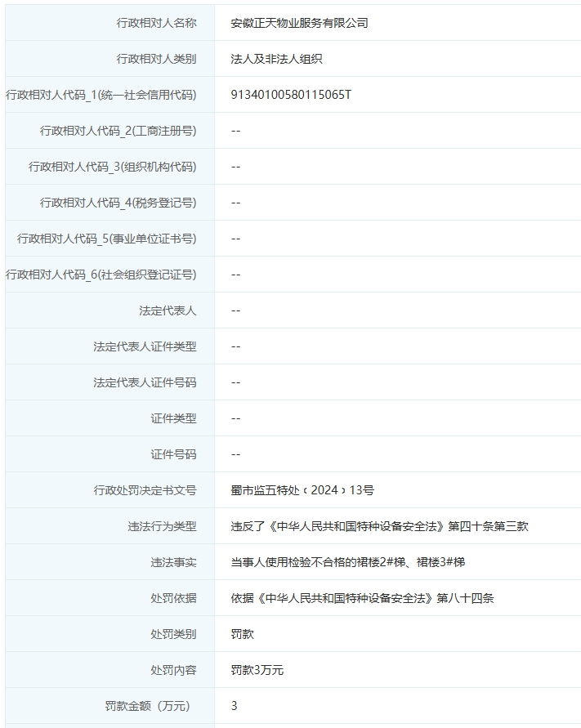Viewport: 581px width, 728px height.
Task: Click the 处罚内容 label
Action: (173, 671)
